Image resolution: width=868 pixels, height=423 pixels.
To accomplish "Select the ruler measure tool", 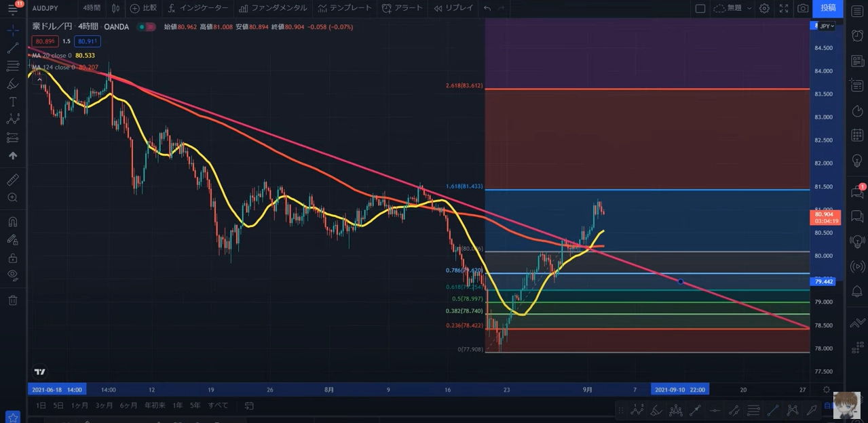I will pyautogui.click(x=13, y=180).
